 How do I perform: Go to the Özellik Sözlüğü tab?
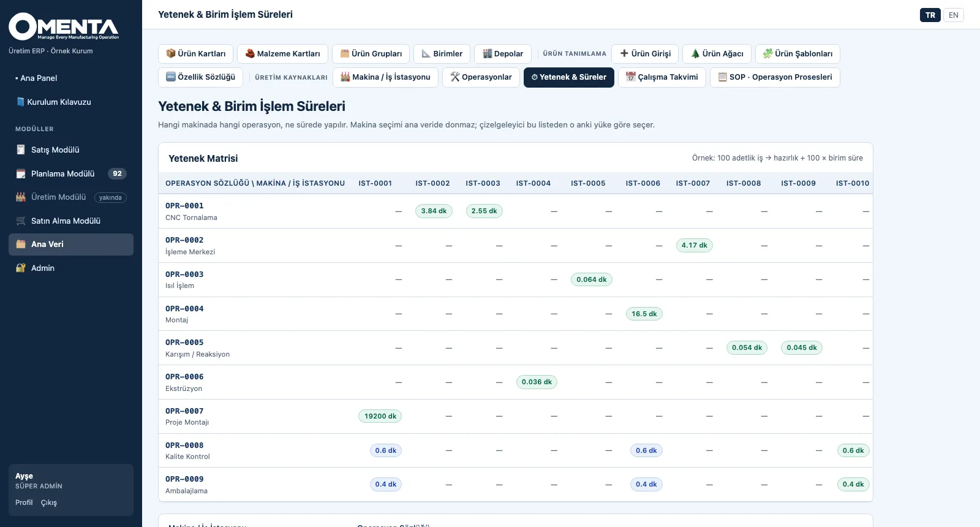point(201,78)
